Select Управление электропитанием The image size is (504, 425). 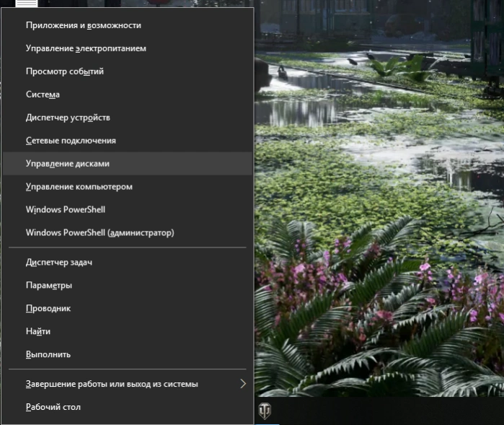[128, 48]
